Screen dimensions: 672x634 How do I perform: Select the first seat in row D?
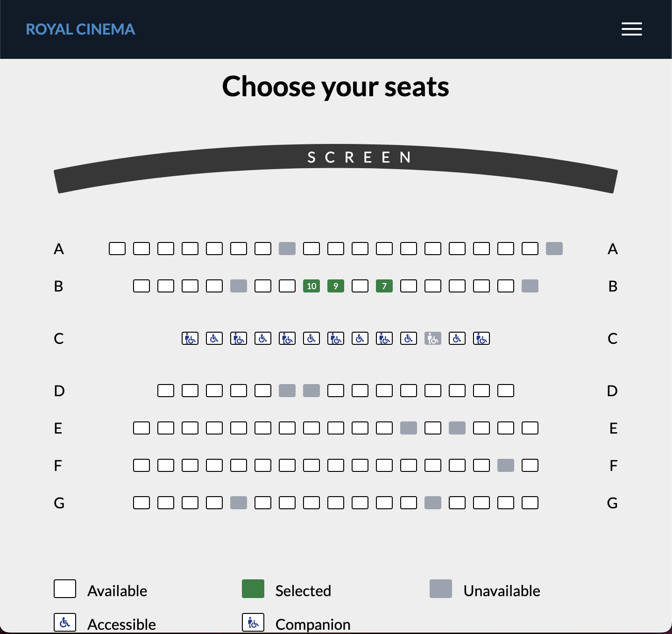tap(166, 390)
